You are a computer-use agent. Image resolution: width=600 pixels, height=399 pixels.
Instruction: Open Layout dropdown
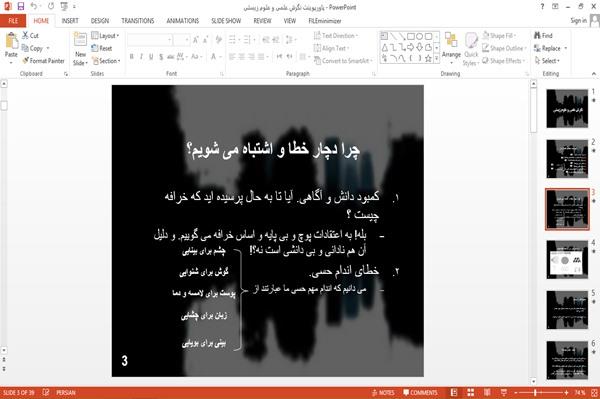pyautogui.click(x=105, y=36)
